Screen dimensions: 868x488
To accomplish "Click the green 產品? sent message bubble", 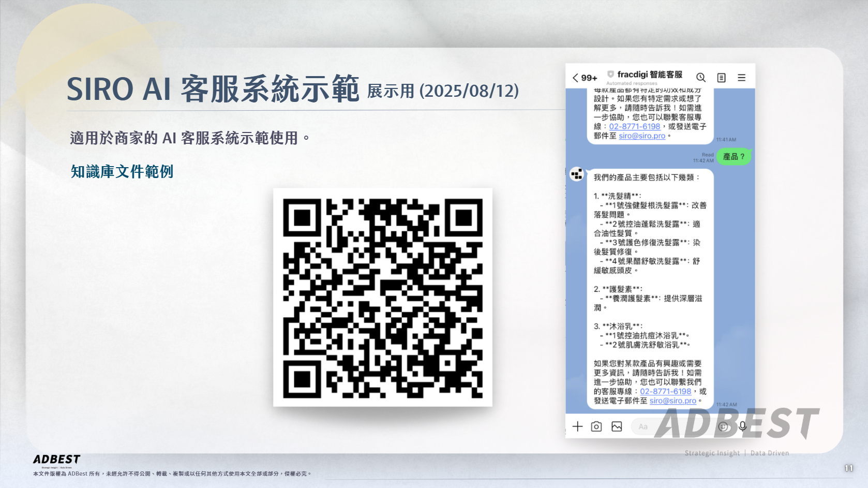I will 734,156.
